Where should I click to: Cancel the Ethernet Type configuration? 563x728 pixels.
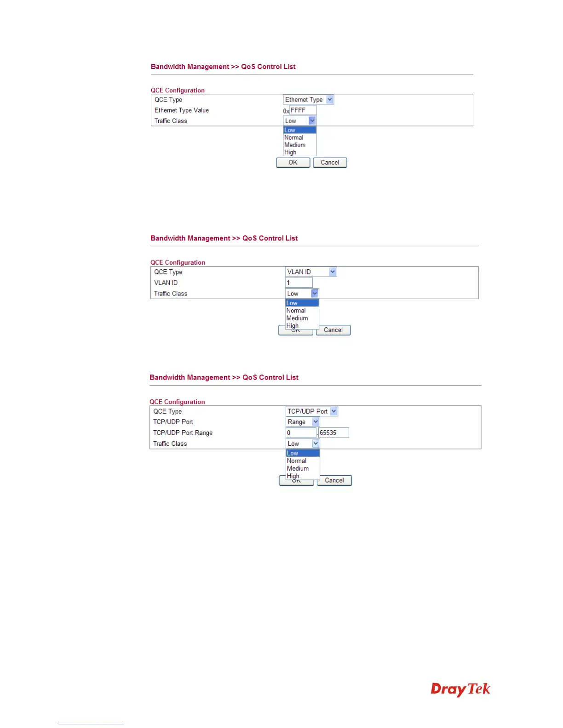330,163
